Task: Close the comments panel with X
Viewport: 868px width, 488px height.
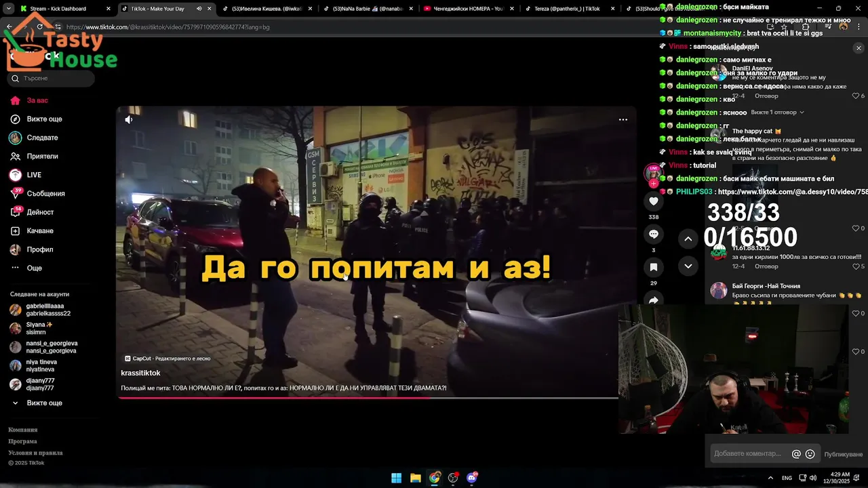Action: tap(859, 48)
